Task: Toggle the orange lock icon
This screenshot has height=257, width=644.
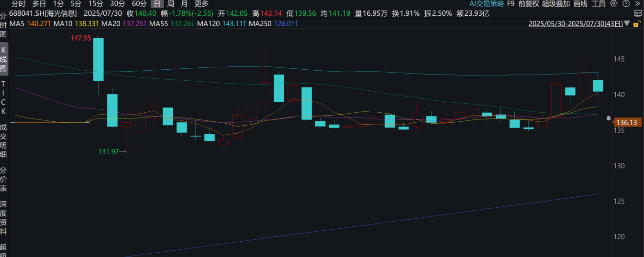Action: 636,23
